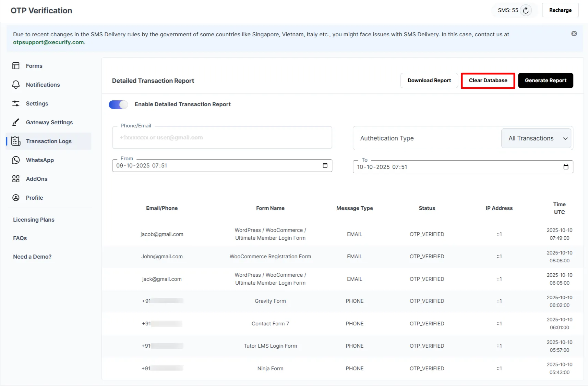Viewport: 588px width, 386px height.
Task: Click the Profile avatar icon
Action: (x=16, y=198)
